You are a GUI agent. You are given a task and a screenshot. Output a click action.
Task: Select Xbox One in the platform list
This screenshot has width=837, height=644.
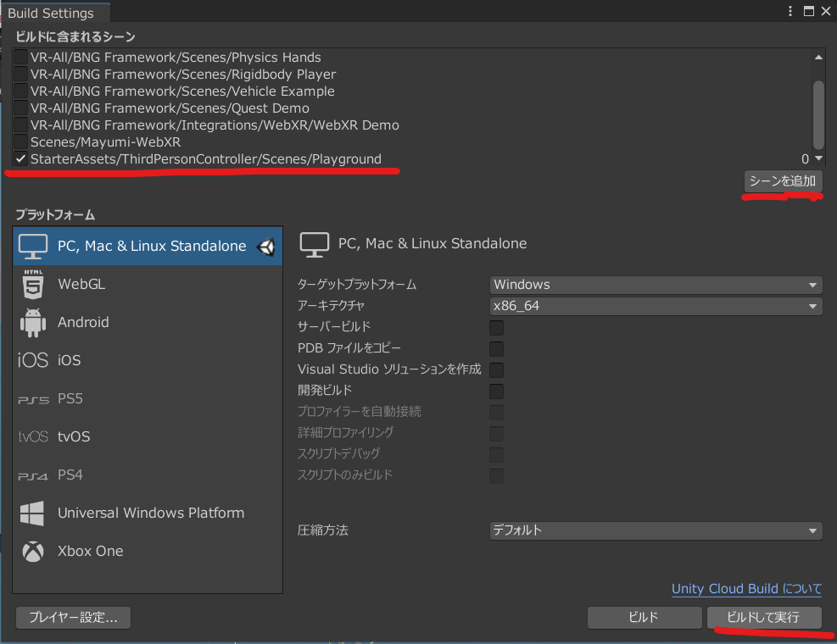click(148, 551)
